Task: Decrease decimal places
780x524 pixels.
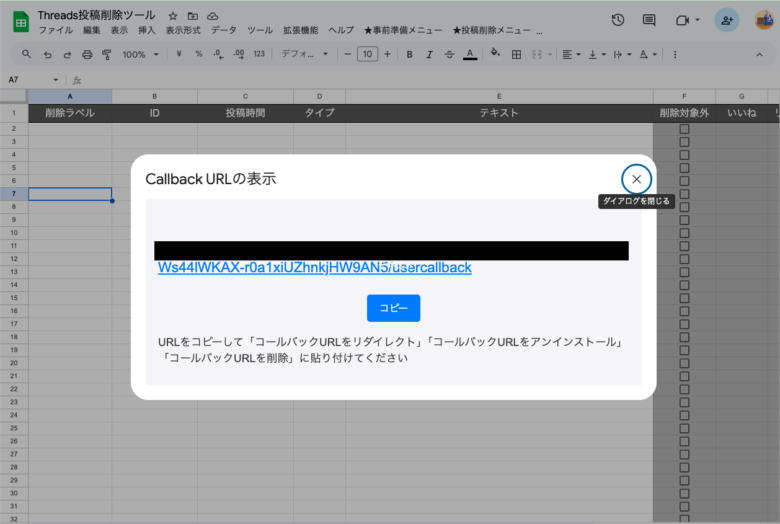Action: coord(218,54)
